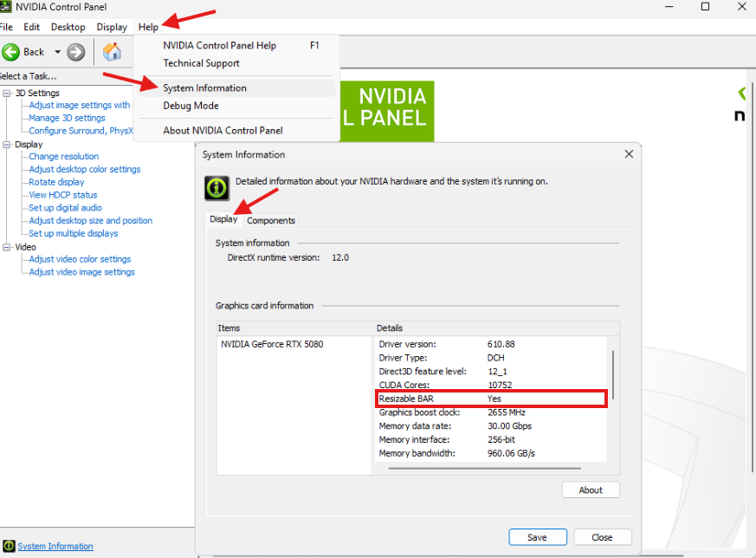Select the Memory interface row
Viewport: 756px width, 558px height.
click(x=491, y=439)
